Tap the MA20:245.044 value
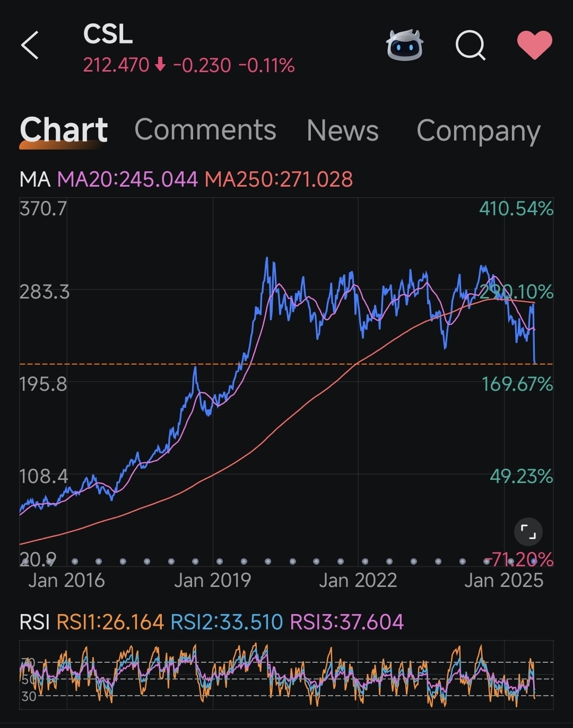Viewport: 573px width, 728px height. (x=127, y=180)
